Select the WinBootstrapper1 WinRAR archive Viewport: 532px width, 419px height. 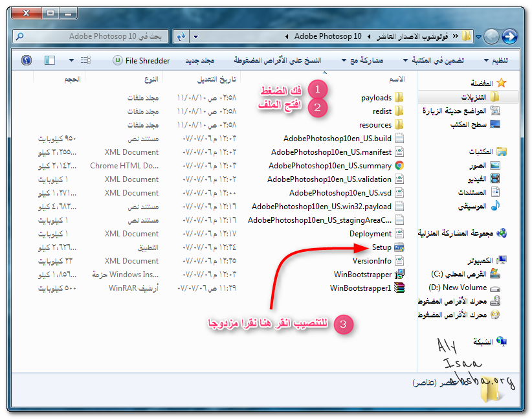360,288
